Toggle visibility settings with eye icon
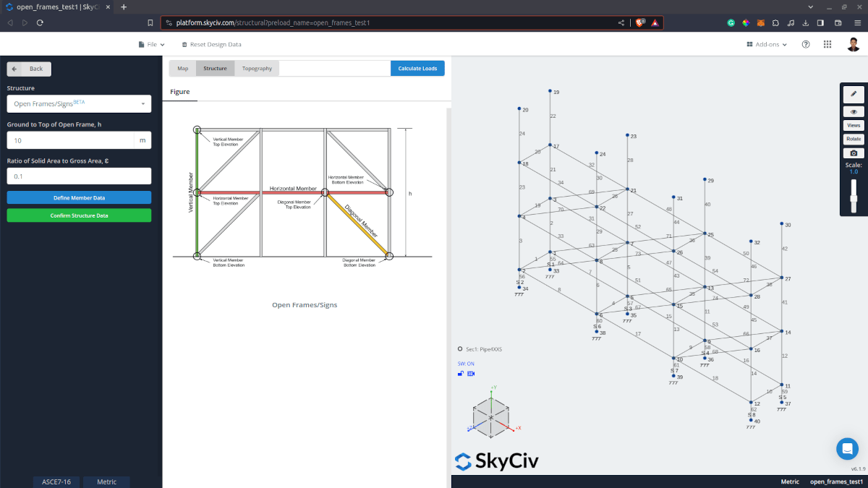 tap(854, 112)
